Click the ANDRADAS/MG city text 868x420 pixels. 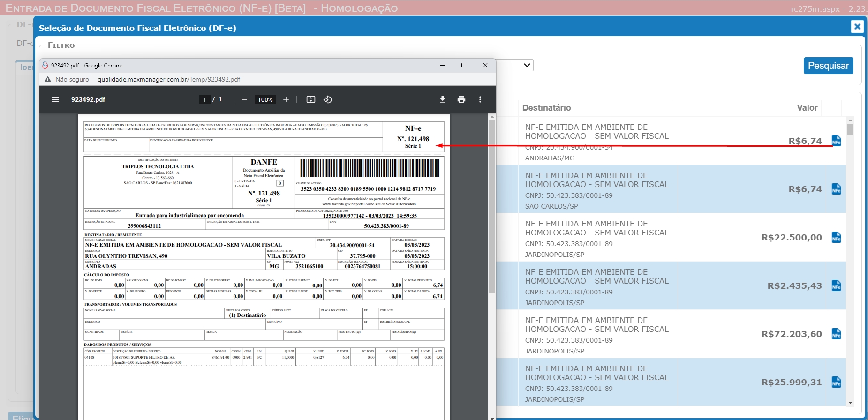click(x=550, y=158)
